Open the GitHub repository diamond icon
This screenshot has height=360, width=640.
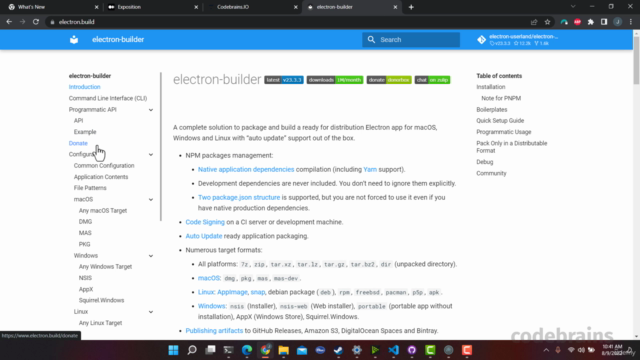tap(482, 40)
